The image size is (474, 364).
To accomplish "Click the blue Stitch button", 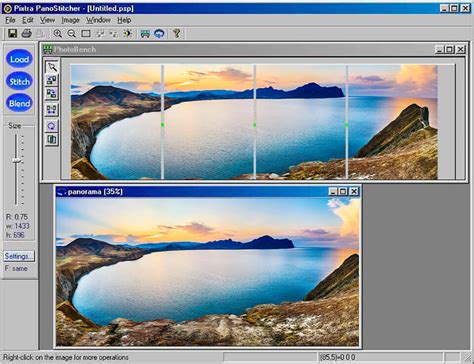I will [x=19, y=81].
